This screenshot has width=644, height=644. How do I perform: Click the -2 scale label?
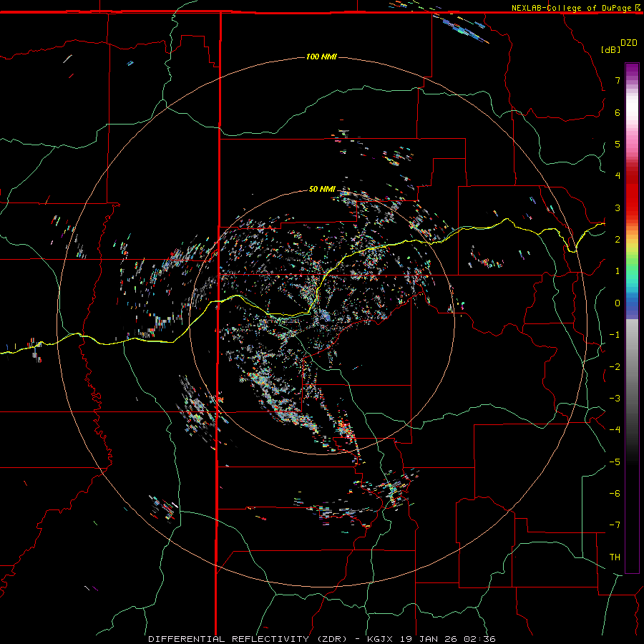pyautogui.click(x=615, y=367)
